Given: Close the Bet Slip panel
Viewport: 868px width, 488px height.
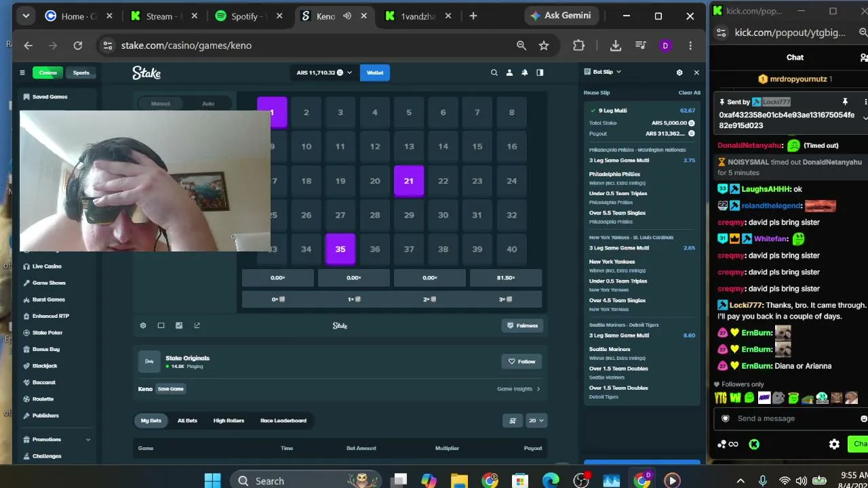Looking at the screenshot, I should point(696,73).
